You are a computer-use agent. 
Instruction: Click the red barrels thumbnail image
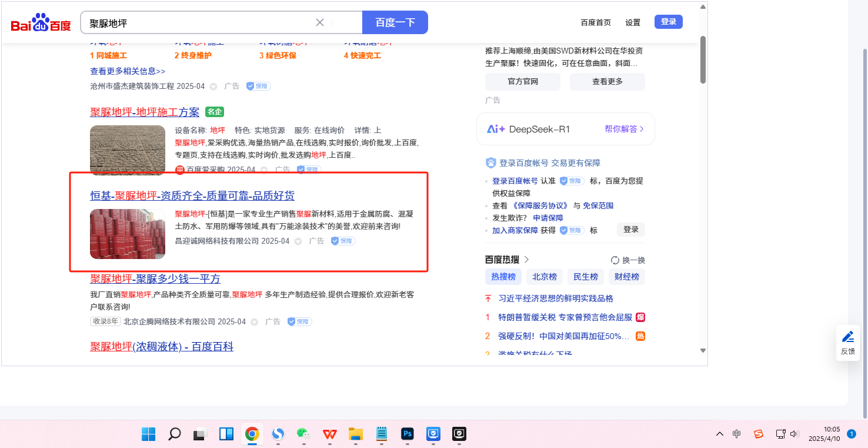[128, 234]
